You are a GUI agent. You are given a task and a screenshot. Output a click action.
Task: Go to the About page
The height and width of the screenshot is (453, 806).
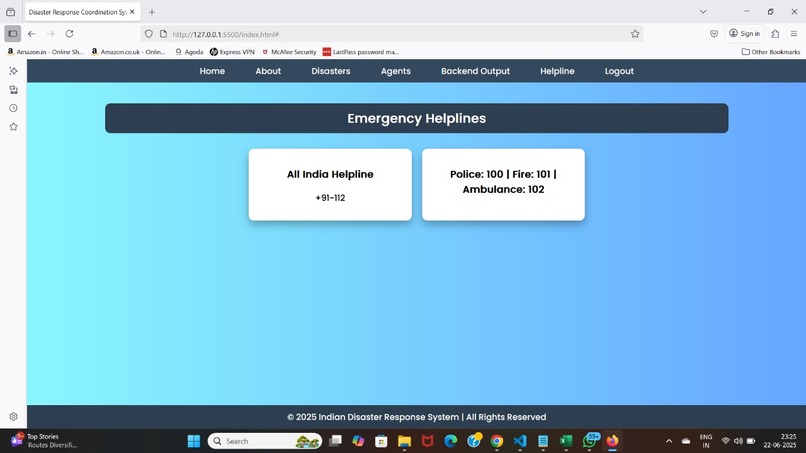(x=268, y=71)
